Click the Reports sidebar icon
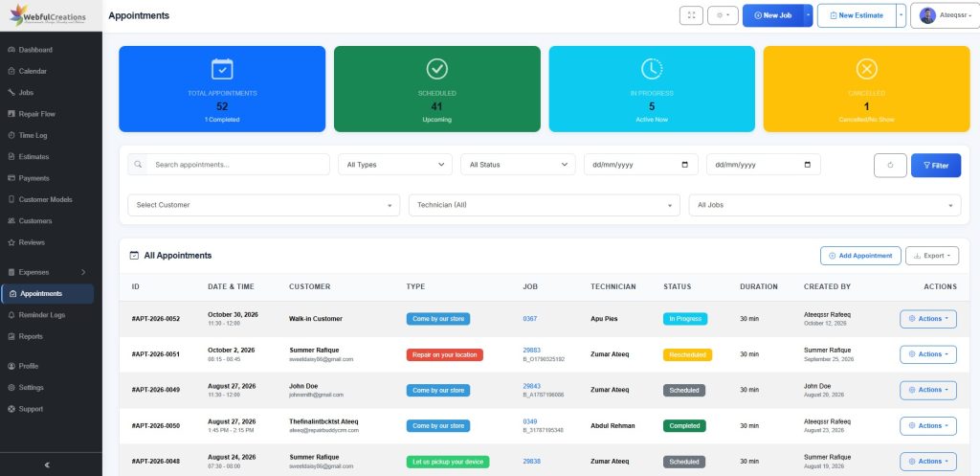980x476 pixels. (x=11, y=336)
